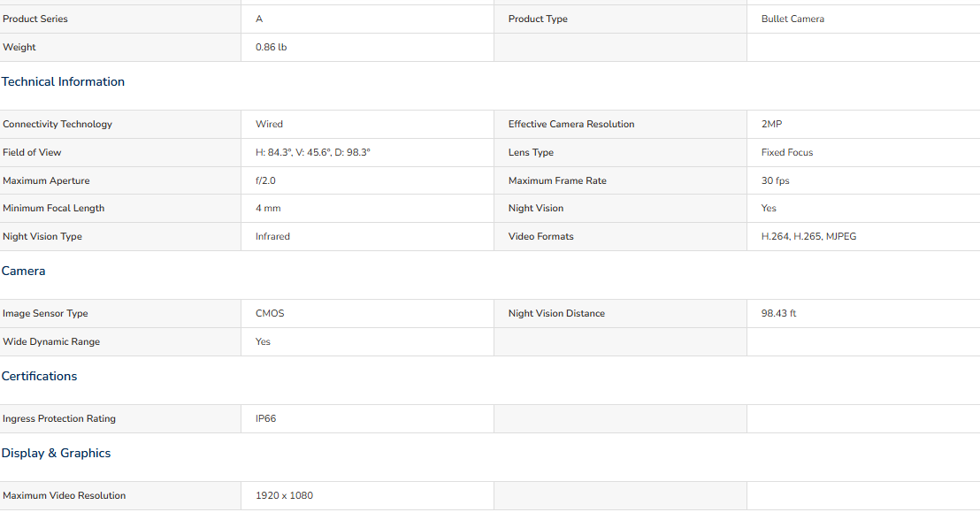The height and width of the screenshot is (520, 980).
Task: Click the Bullet Camera product type value
Action: (x=792, y=19)
